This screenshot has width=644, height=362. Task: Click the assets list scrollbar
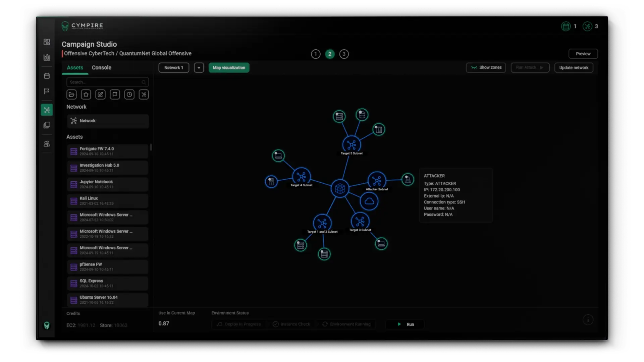(x=151, y=147)
